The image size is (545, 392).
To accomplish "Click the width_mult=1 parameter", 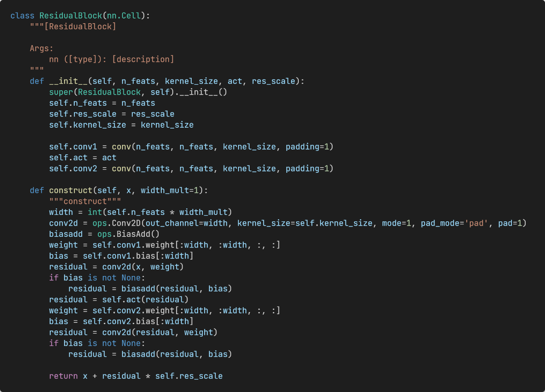I will point(169,190).
